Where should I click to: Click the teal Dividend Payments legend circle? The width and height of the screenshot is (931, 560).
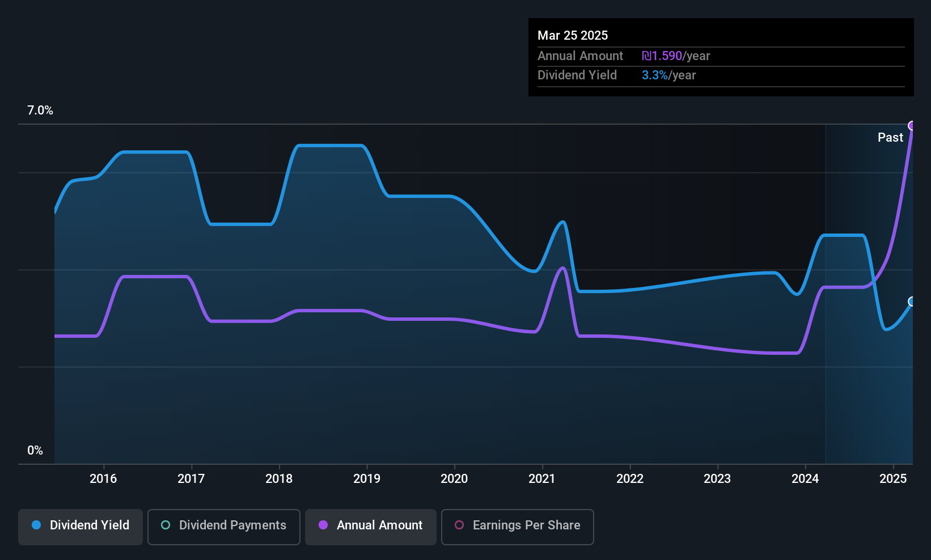(166, 525)
